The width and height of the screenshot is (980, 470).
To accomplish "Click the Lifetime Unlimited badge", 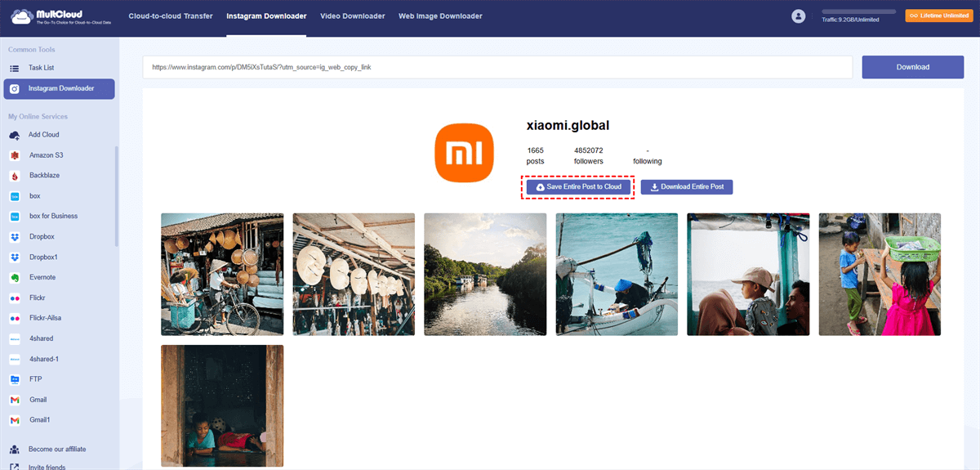I will point(939,16).
